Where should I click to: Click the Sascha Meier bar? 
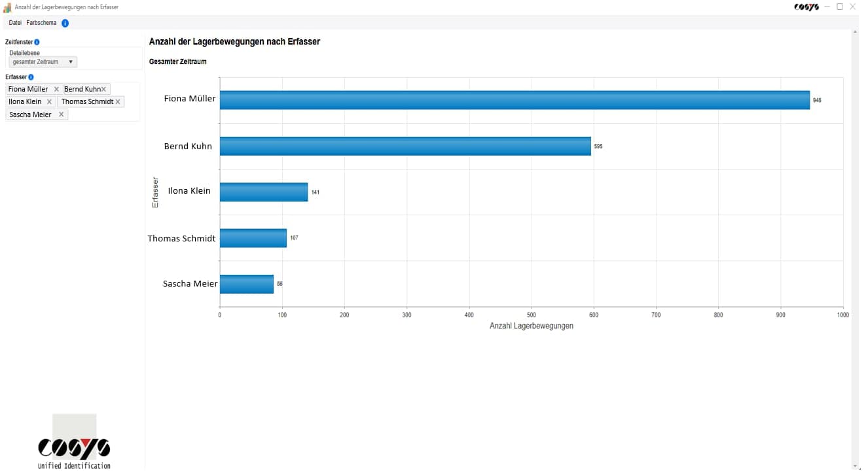[246, 284]
